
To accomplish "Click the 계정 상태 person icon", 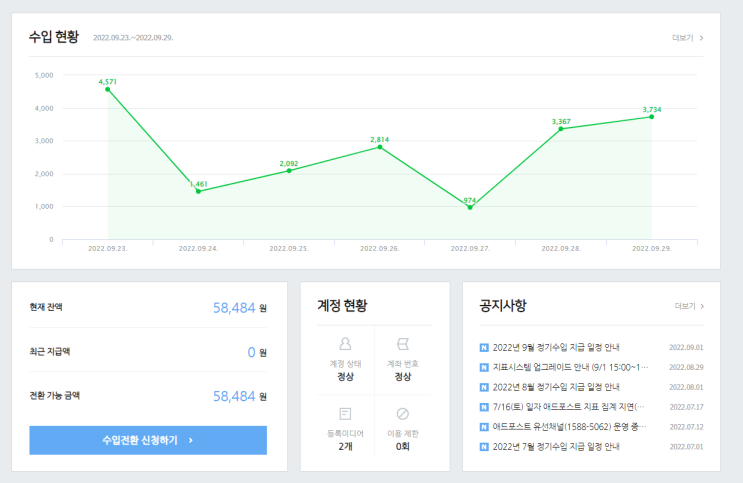I will point(345,343).
